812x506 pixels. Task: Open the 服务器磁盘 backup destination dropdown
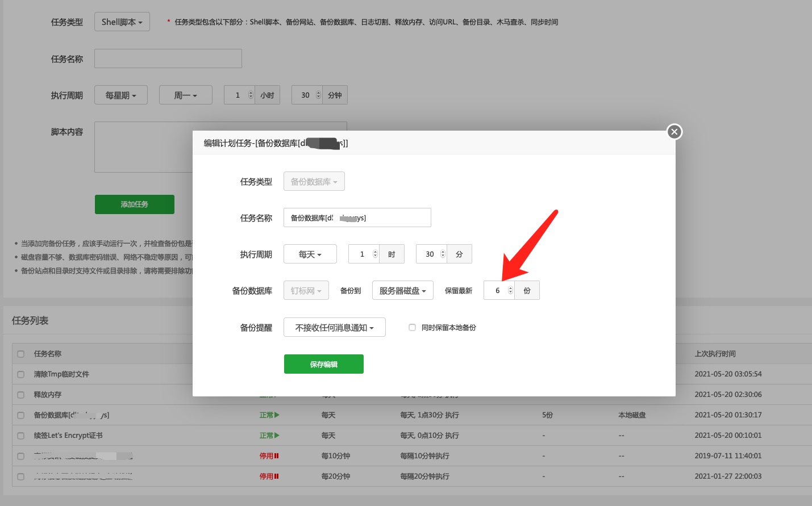403,290
